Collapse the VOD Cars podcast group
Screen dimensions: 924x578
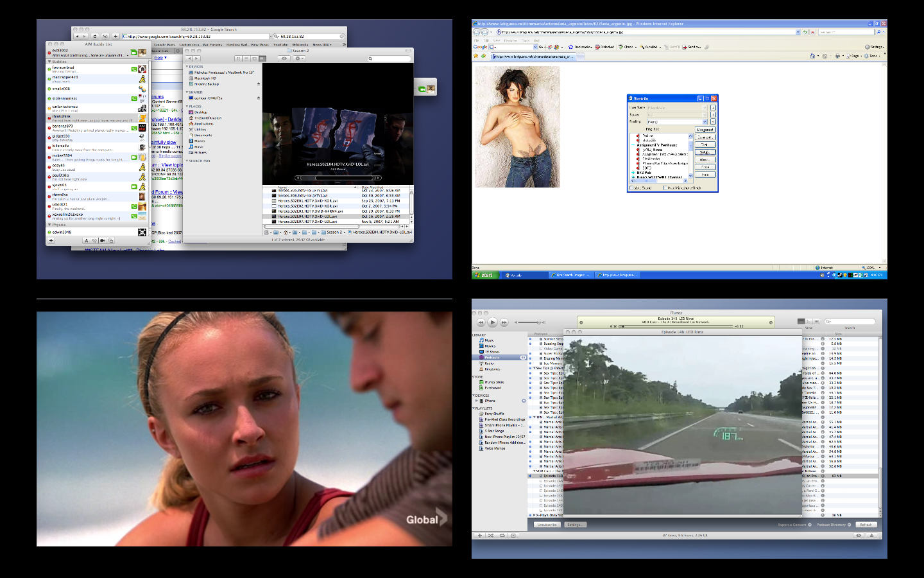[x=535, y=471]
